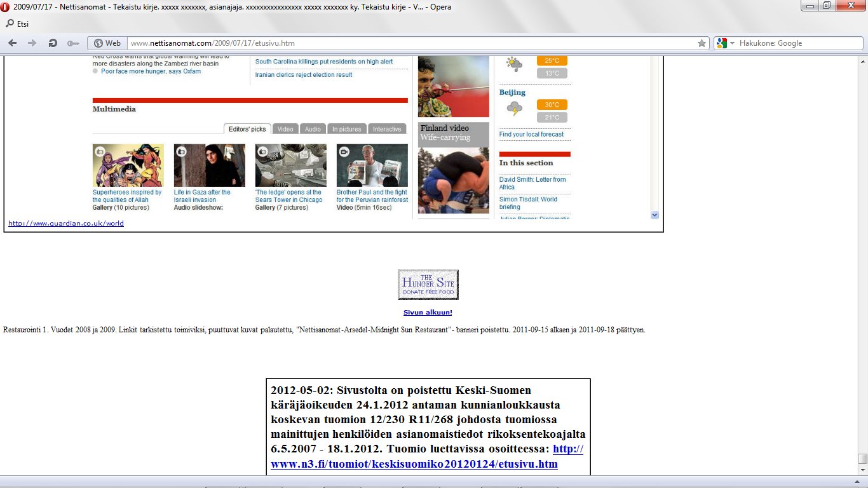Open the guardian.co.uk/world link
This screenshot has width=868, height=488.
(66, 224)
